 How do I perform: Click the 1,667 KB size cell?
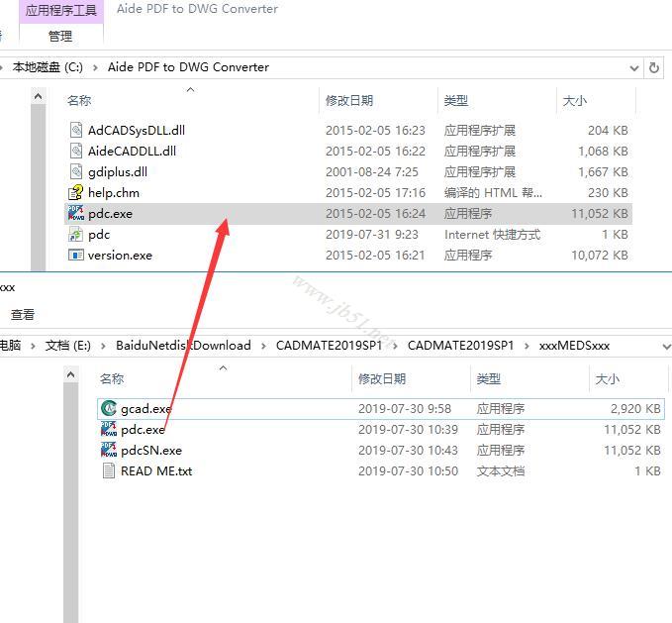[603, 172]
